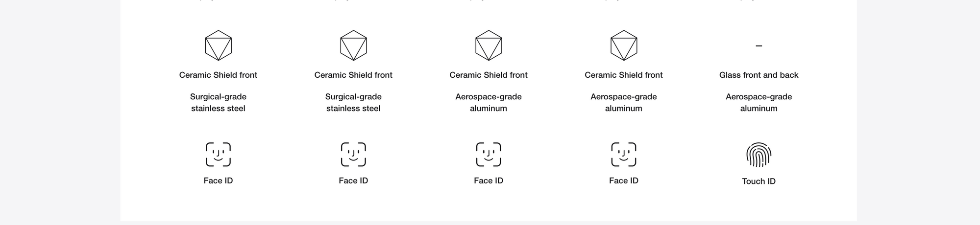The image size is (980, 225).
Task: Click first column's Ceramic Shield front label
Action: pyautogui.click(x=218, y=75)
